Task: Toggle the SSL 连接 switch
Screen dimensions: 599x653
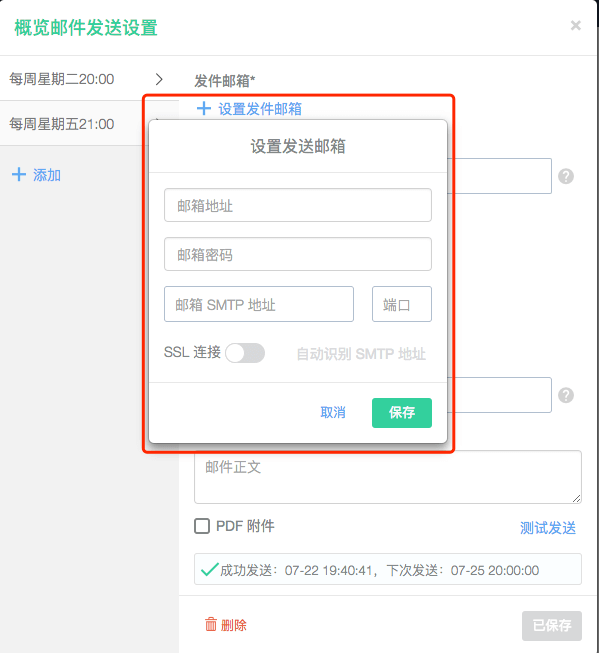Action: click(245, 353)
